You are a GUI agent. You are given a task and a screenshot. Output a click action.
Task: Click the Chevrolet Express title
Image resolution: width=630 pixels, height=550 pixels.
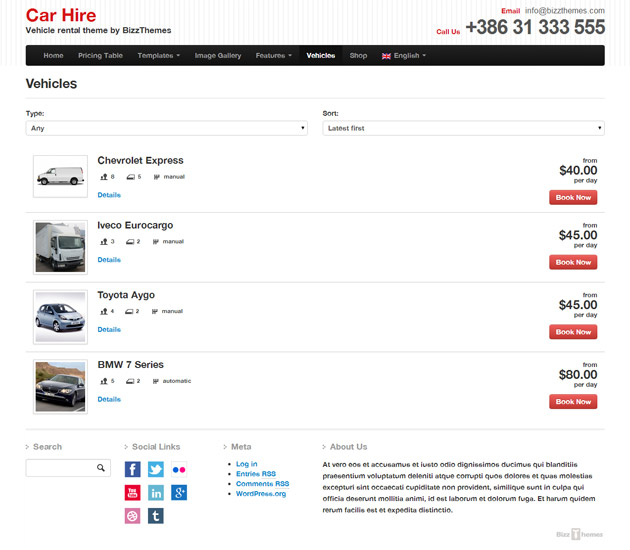point(140,160)
